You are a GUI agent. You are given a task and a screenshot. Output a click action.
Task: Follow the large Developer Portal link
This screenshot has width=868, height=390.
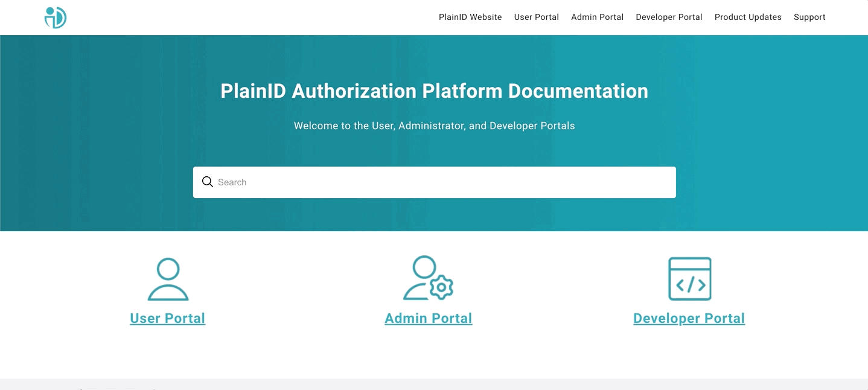point(689,318)
